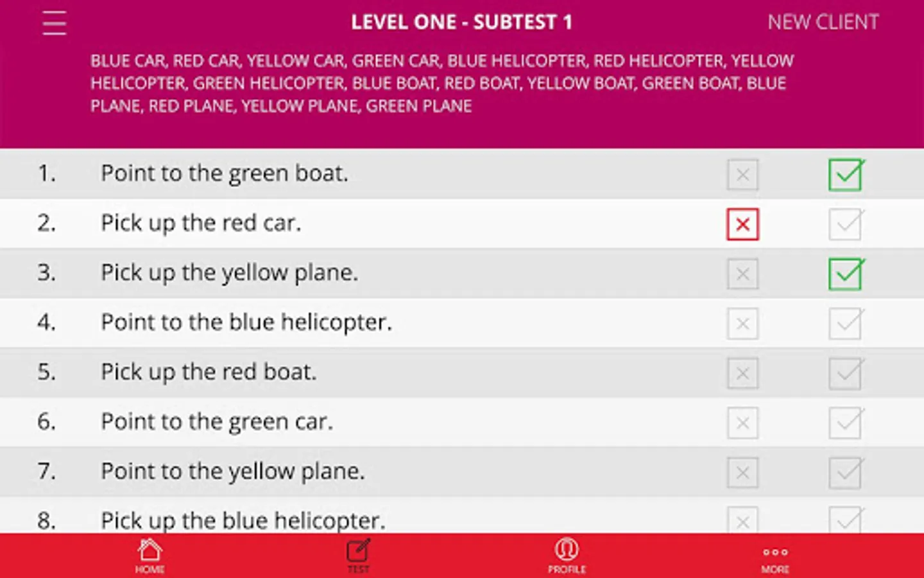The image size is (924, 578).
Task: Mark 'Point to the green car' correct
Action: (x=846, y=423)
